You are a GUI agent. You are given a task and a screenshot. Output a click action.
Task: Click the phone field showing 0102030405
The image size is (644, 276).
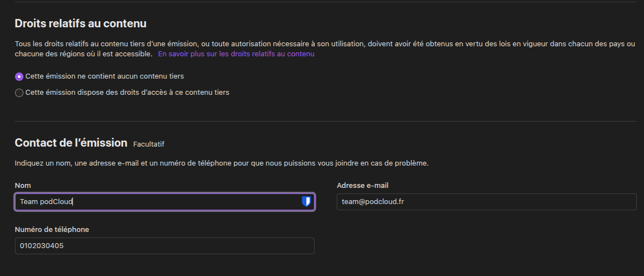pos(165,246)
